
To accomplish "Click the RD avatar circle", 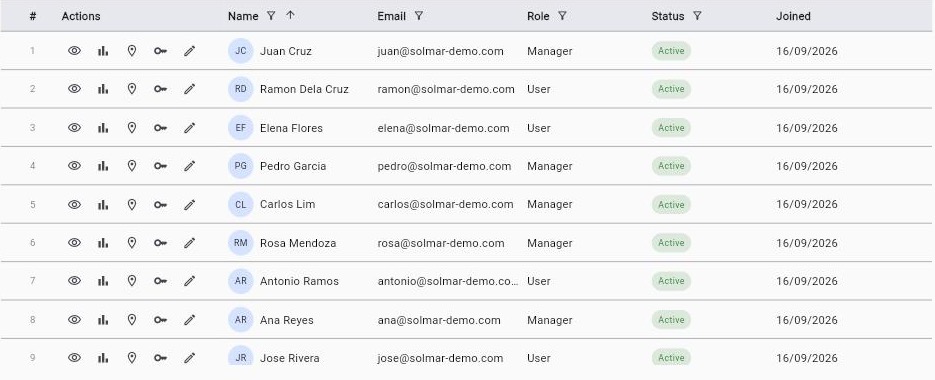I will (241, 89).
